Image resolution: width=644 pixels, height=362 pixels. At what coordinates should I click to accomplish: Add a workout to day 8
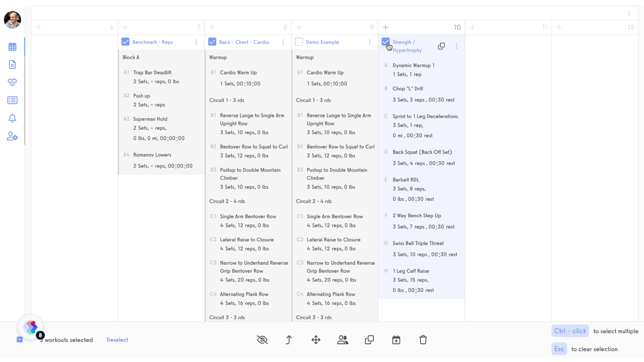[212, 27]
